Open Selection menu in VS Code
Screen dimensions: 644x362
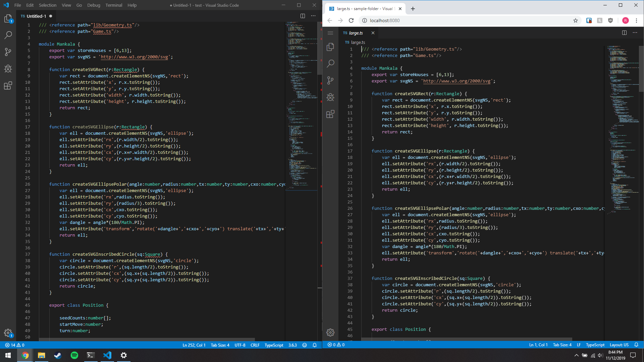pyautogui.click(x=47, y=5)
